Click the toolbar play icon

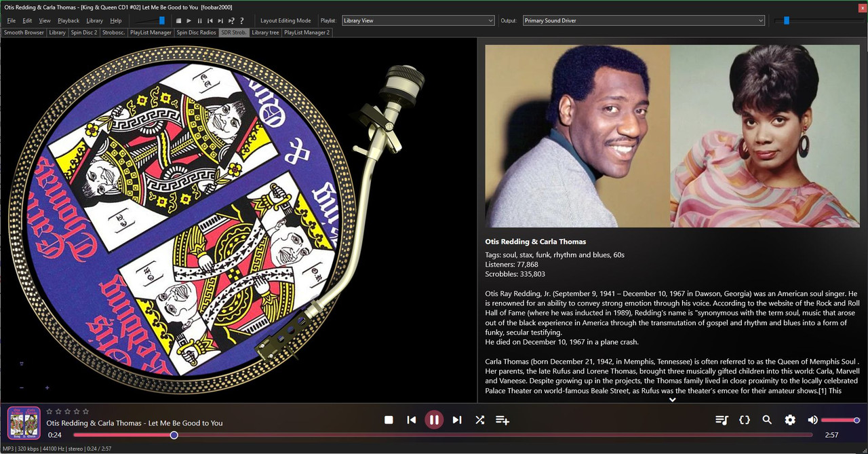[x=189, y=20]
